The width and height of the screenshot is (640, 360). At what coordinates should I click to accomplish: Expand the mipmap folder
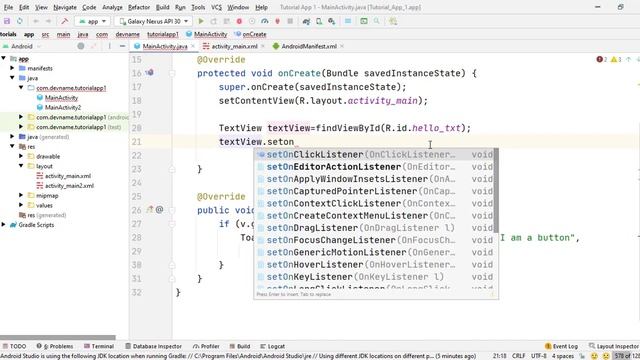[21, 196]
